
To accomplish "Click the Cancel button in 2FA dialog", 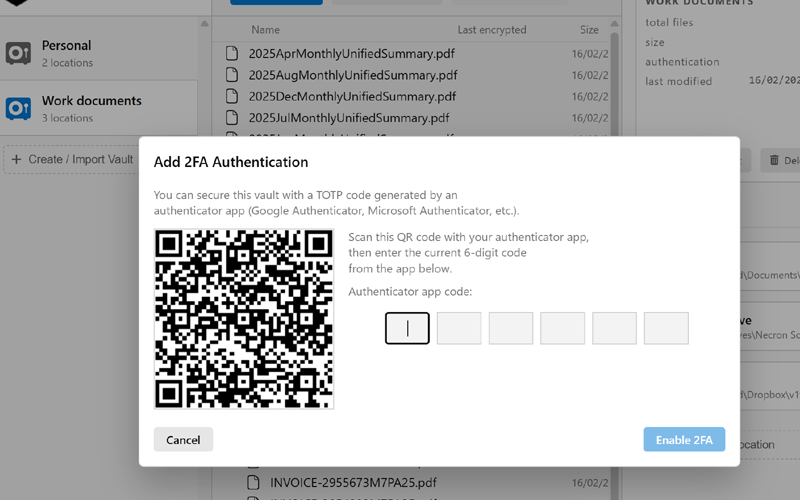I will (x=183, y=439).
